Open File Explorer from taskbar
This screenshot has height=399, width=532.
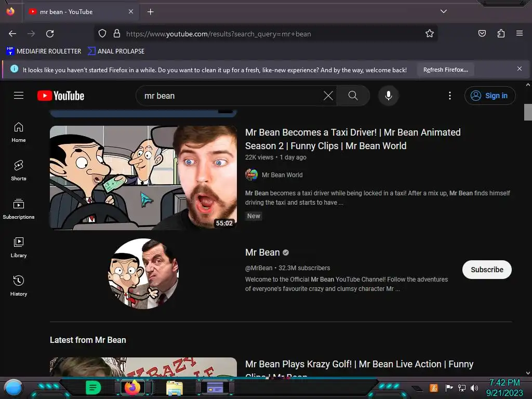(175, 388)
